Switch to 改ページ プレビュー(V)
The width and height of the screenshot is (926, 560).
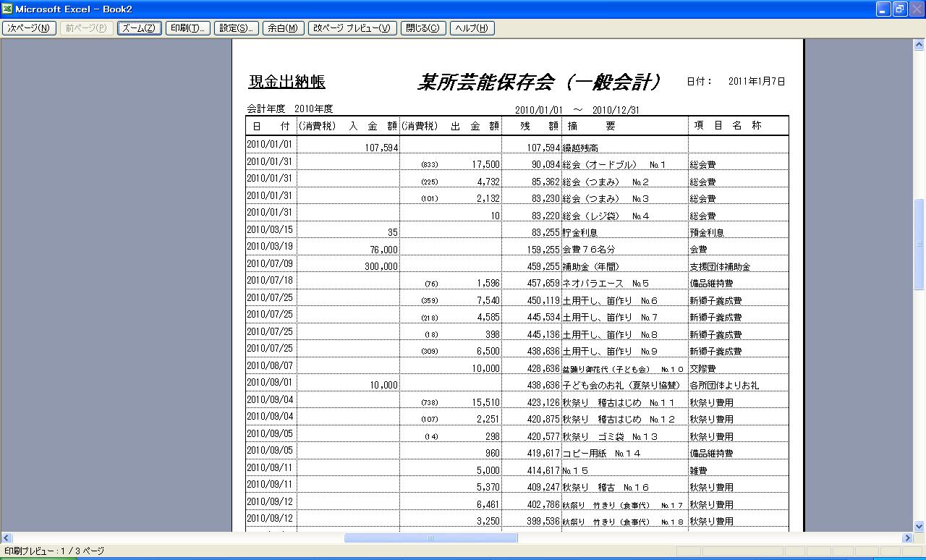click(x=352, y=28)
